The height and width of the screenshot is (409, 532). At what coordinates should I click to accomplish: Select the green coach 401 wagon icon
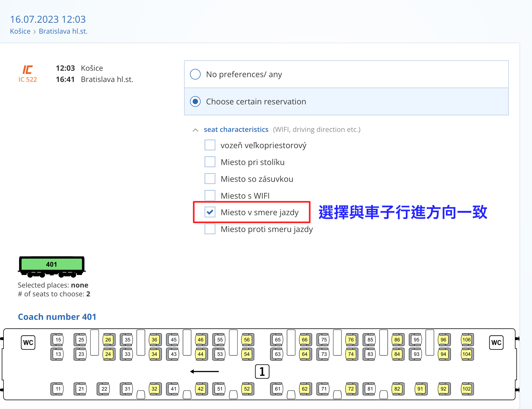coord(51,266)
